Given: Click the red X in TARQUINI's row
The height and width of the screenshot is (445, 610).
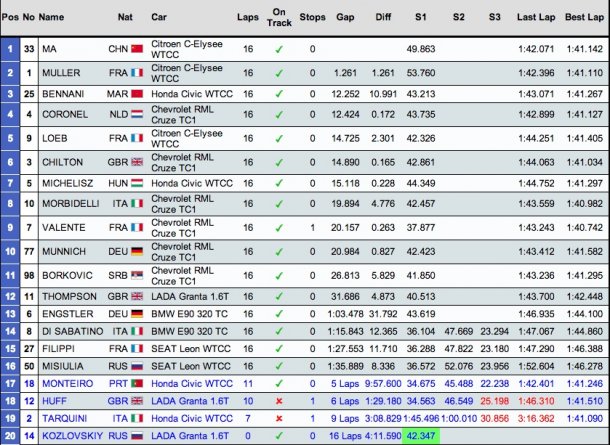Looking at the screenshot, I should 279,419.
